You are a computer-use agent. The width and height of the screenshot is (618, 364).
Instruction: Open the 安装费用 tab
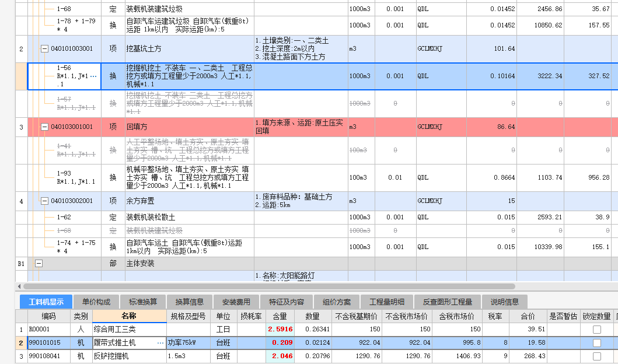click(236, 302)
